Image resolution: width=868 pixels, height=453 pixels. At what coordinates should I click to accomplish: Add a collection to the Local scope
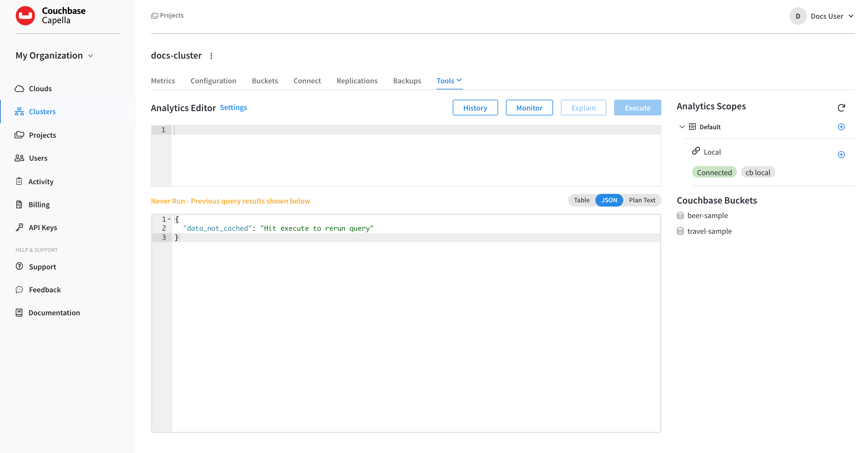(841, 155)
